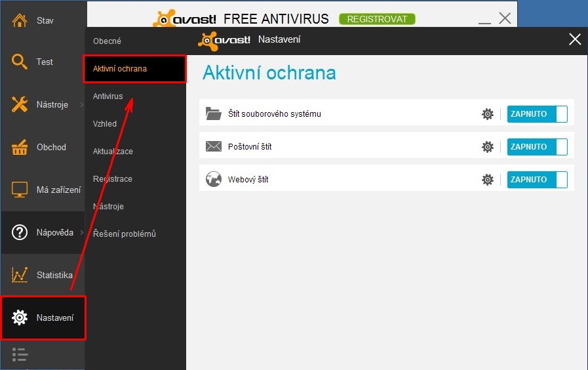Viewport: 588px width, 370px height.
Task: Open the Statistika chart icon
Action: click(x=20, y=275)
